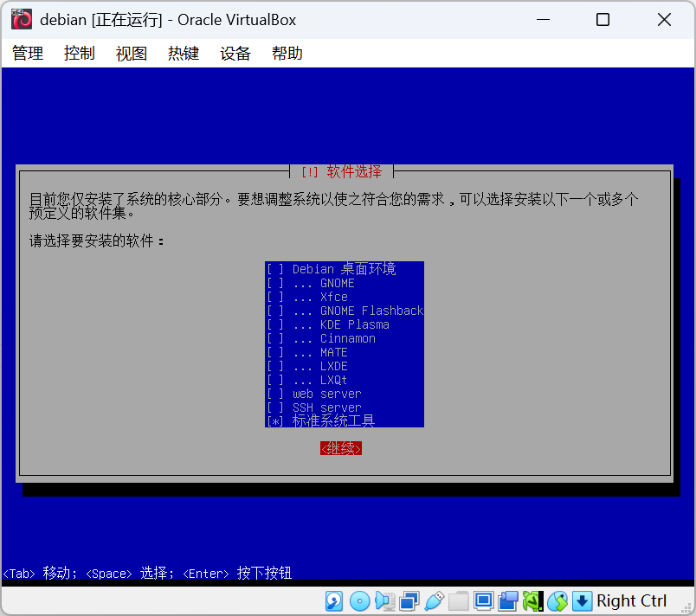
Task: Toggle the KDE Plasma checkbox
Action: click(x=274, y=324)
